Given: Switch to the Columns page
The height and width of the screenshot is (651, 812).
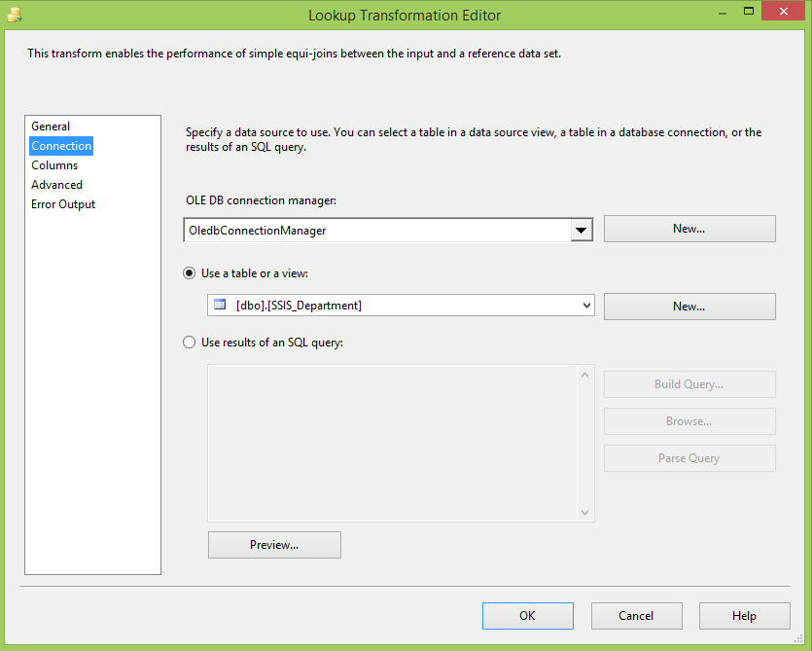Looking at the screenshot, I should (x=54, y=165).
